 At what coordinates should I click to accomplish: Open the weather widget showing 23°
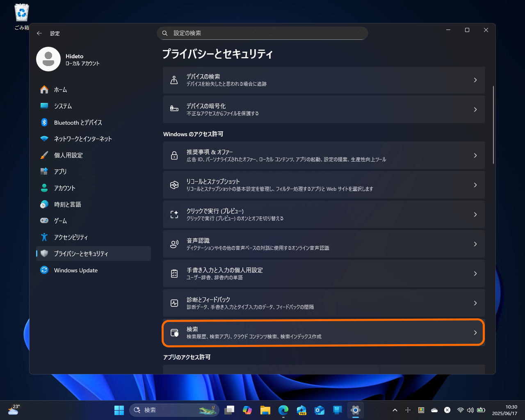pyautogui.click(x=14, y=410)
